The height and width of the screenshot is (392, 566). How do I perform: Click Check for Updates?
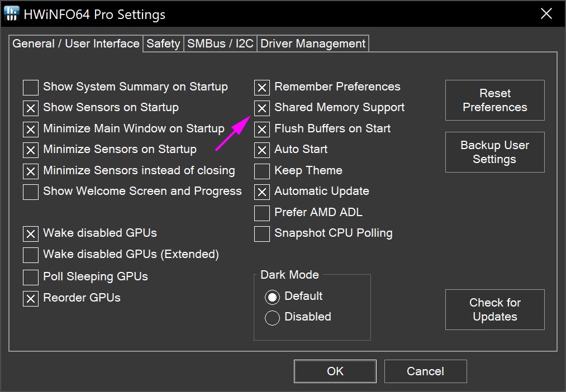point(494,309)
